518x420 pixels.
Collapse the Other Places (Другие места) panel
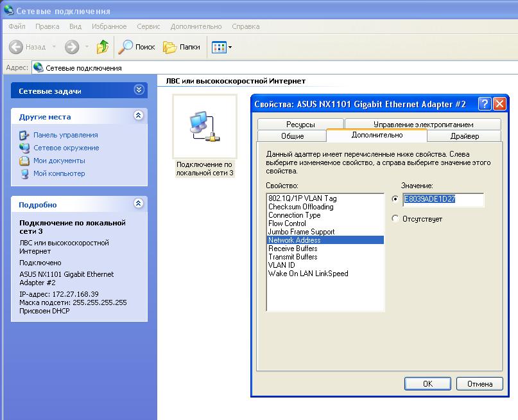(139, 116)
